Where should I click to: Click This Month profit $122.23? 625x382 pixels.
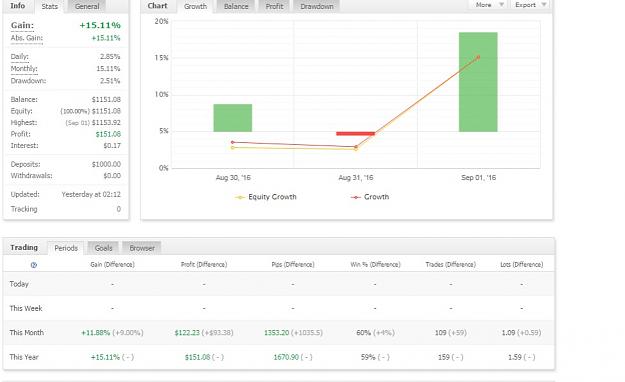[x=187, y=333]
